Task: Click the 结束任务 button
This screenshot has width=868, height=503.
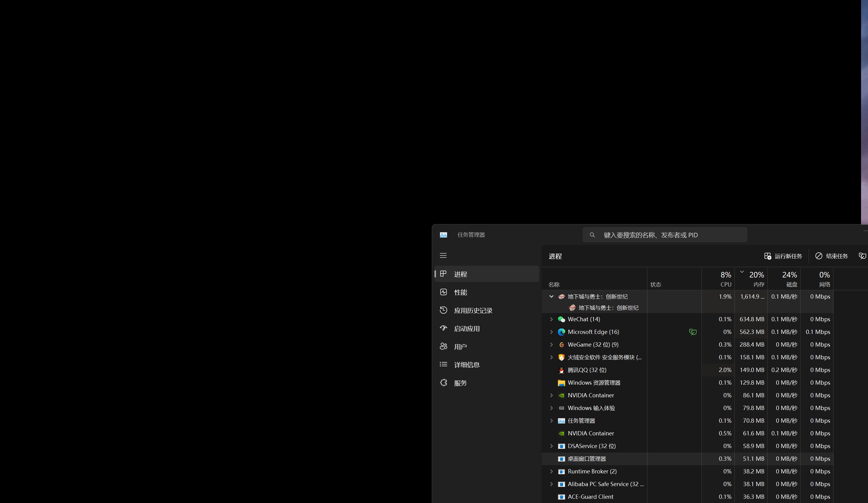Action: pos(831,256)
